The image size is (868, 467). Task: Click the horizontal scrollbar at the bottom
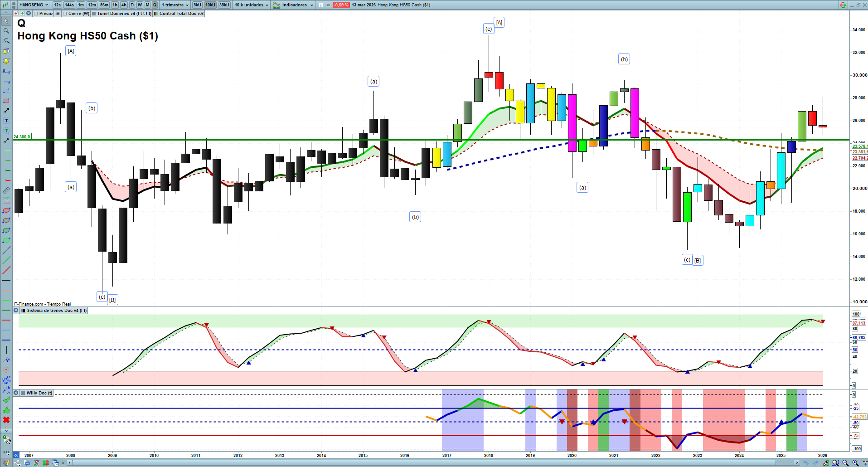coord(433,463)
